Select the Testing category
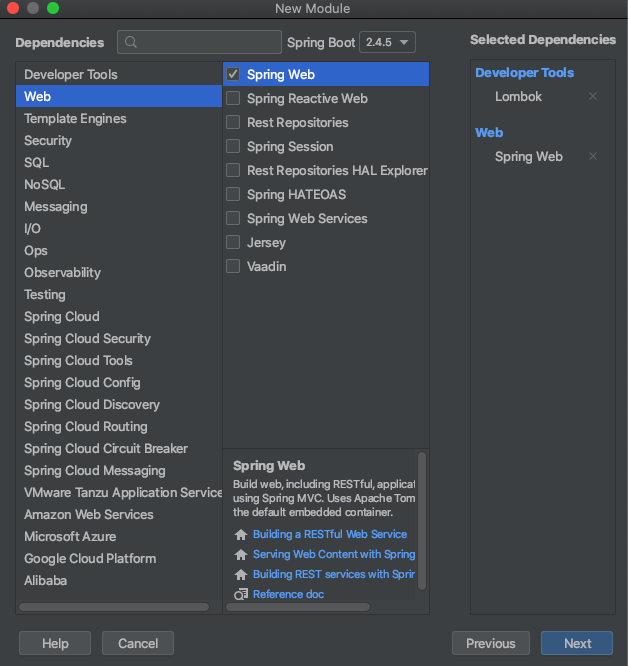Viewport: 628px width, 666px height. coord(119,294)
